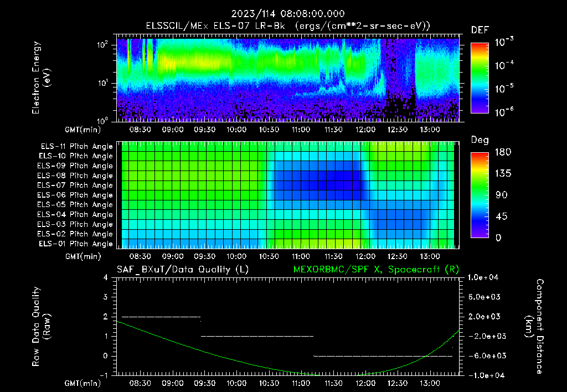Click the ELS-10 Pitch Angle row label
Image resolution: width=567 pixels, height=392 pixels.
click(76, 156)
